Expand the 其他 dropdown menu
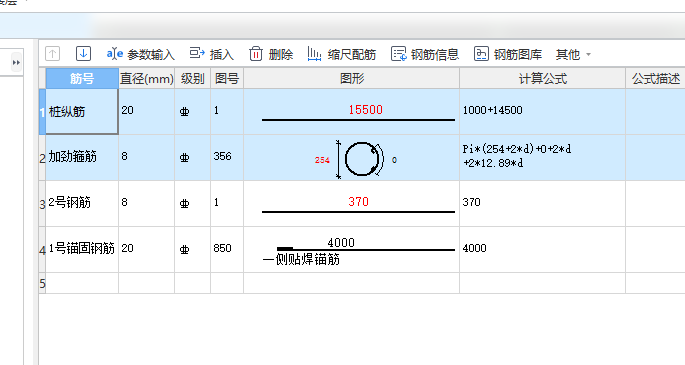The image size is (685, 365). coord(573,55)
